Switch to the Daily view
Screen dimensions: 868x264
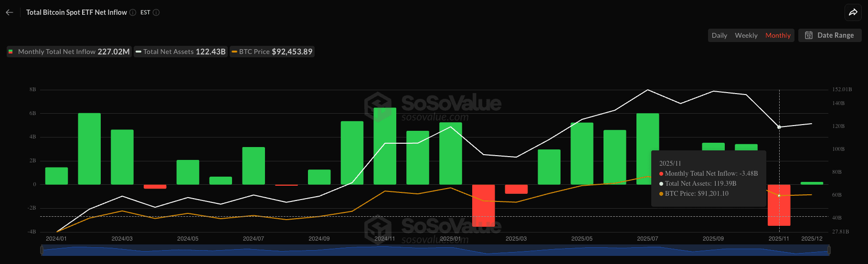tap(719, 35)
